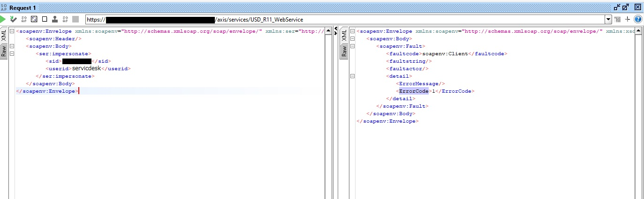
Task: Collapse the response detail element node
Action: click(x=352, y=76)
